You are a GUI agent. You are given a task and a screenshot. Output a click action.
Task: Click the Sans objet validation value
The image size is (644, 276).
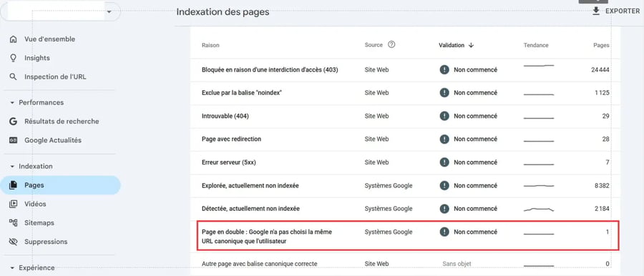(457, 264)
